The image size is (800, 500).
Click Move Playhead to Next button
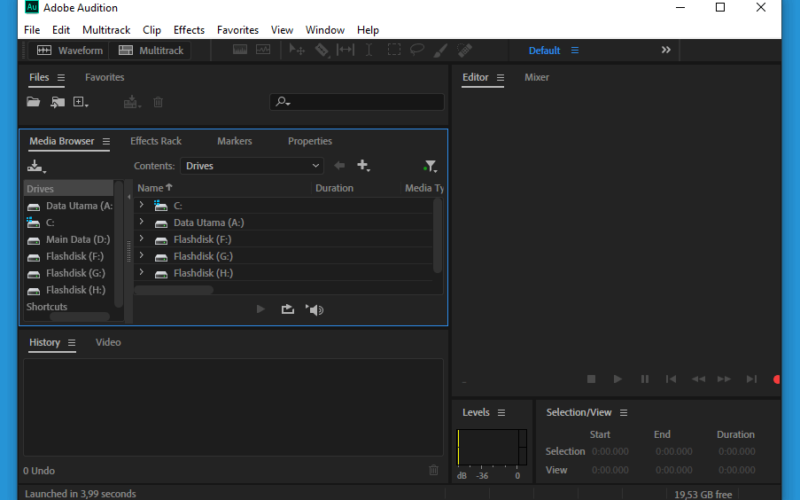(751, 379)
